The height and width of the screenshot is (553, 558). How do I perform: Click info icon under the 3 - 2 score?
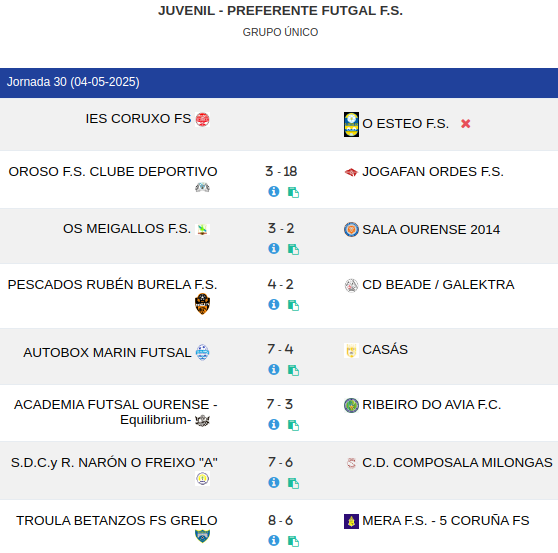(273, 248)
